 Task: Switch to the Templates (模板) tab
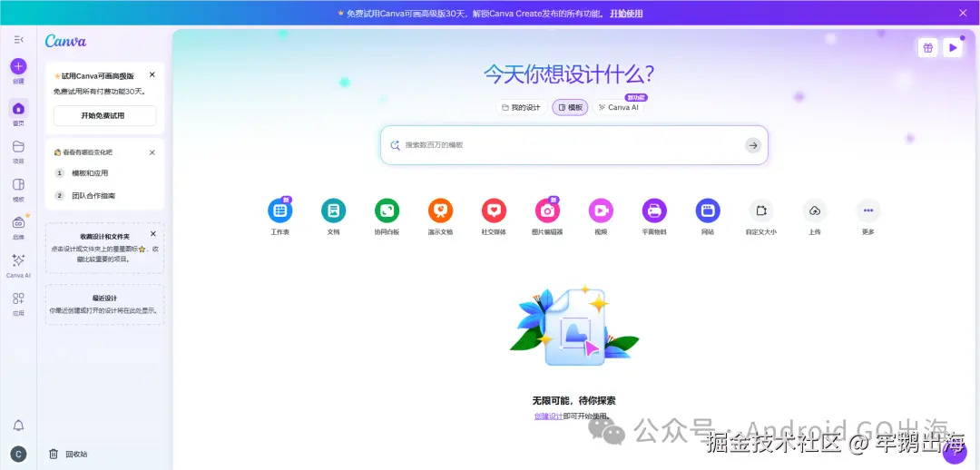click(x=570, y=107)
